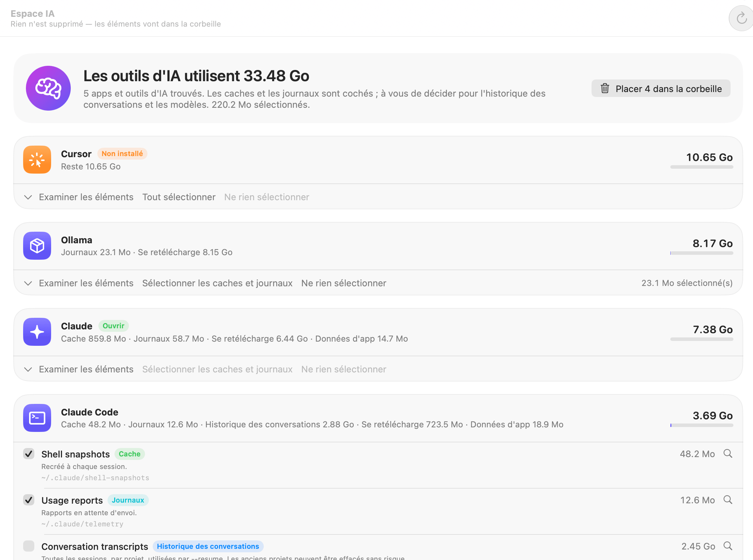Click the Historique des conversations tag
Image resolution: width=753 pixels, height=560 pixels.
point(208,546)
